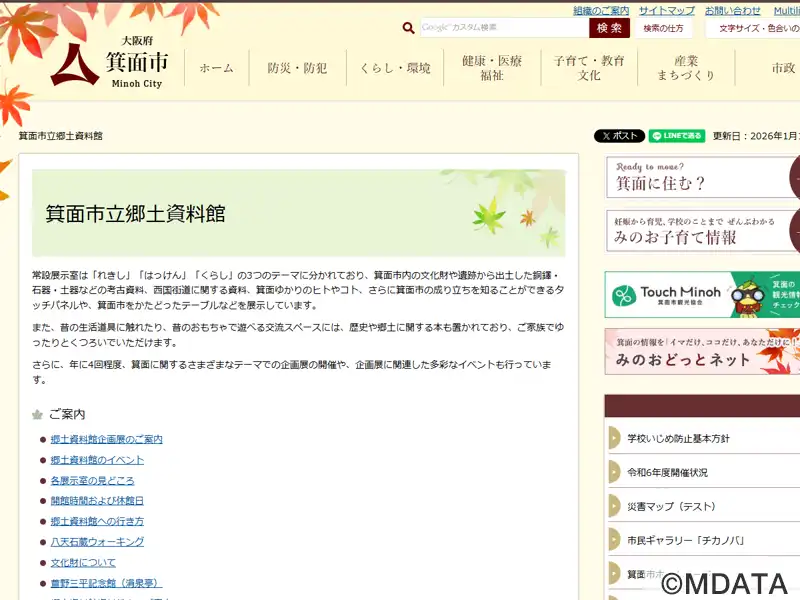Open the みのお子育て情報 banner
800x600 pixels.
point(702,231)
